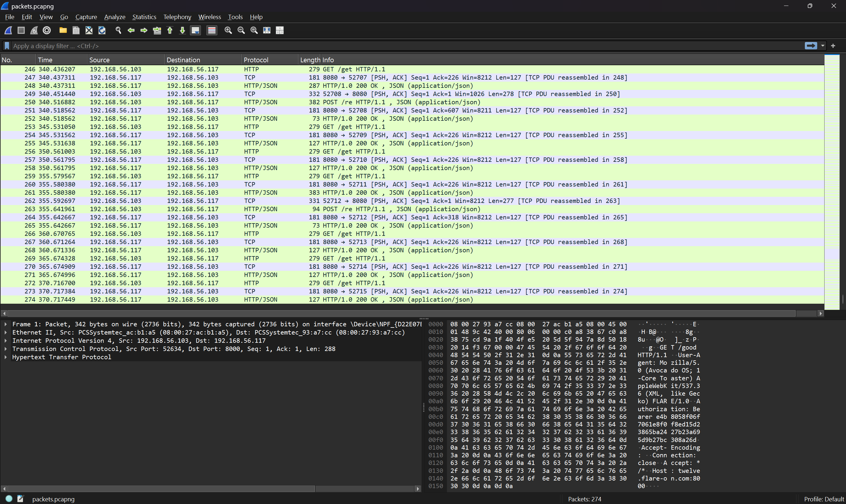846x504 pixels.
Task: Open Expert Information from the status bar
Action: pos(9,498)
